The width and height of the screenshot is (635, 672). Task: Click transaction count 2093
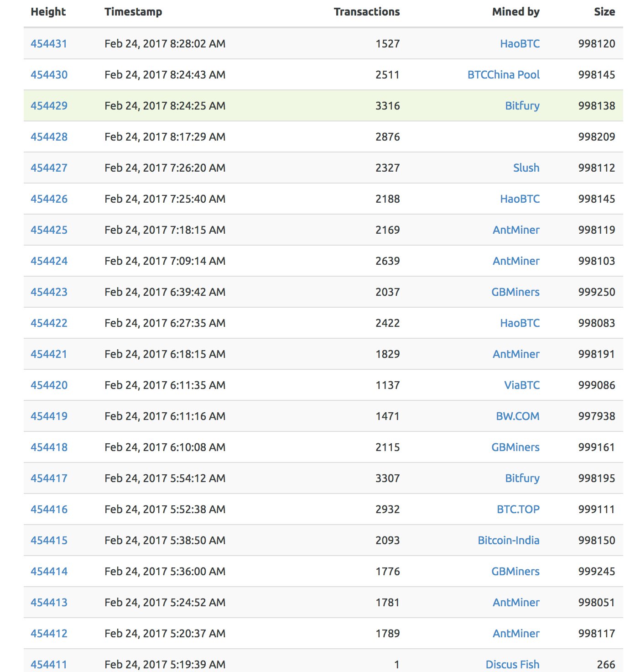click(388, 541)
